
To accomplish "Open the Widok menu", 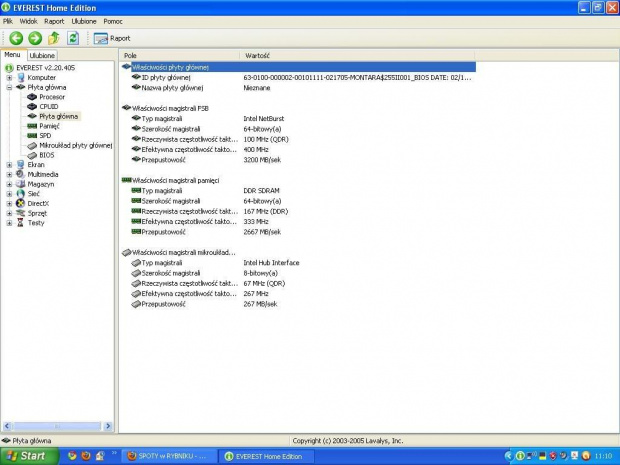I will click(x=28, y=21).
